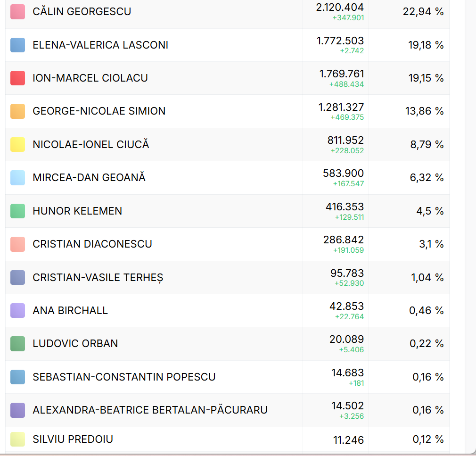Click the Silviu Predoiu candidate name
The image size is (476, 456).
[73, 439]
